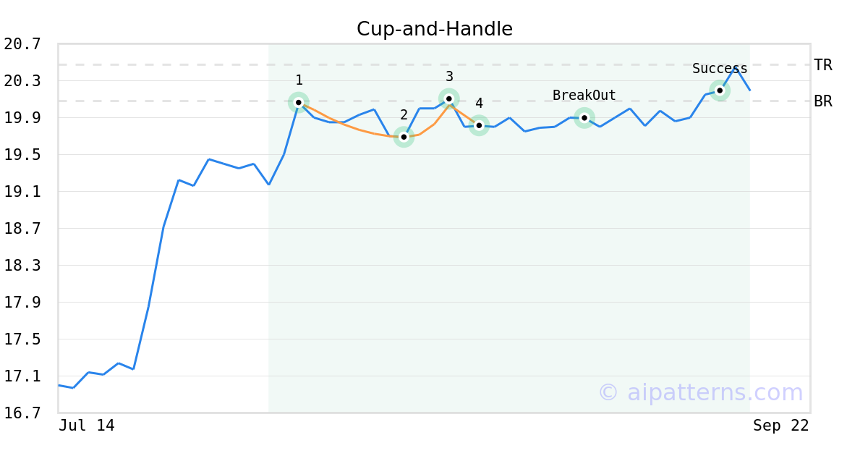Click the Success text annotation

720,69
